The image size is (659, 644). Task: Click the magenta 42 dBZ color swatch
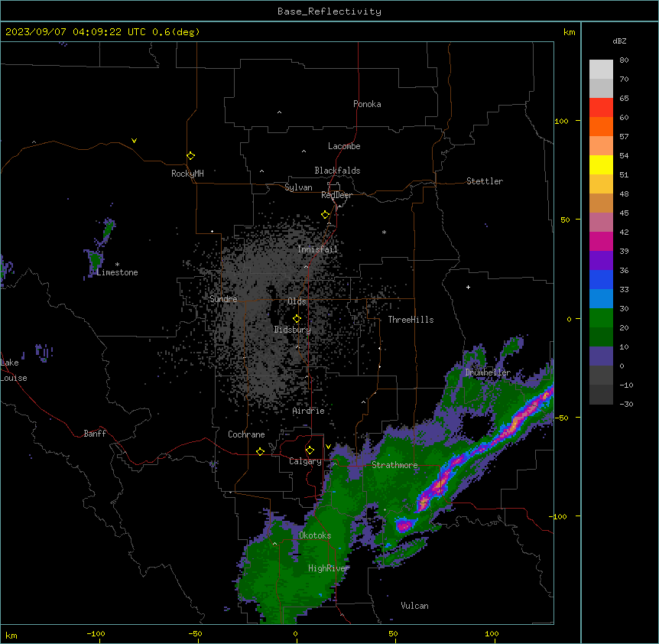[x=601, y=241]
